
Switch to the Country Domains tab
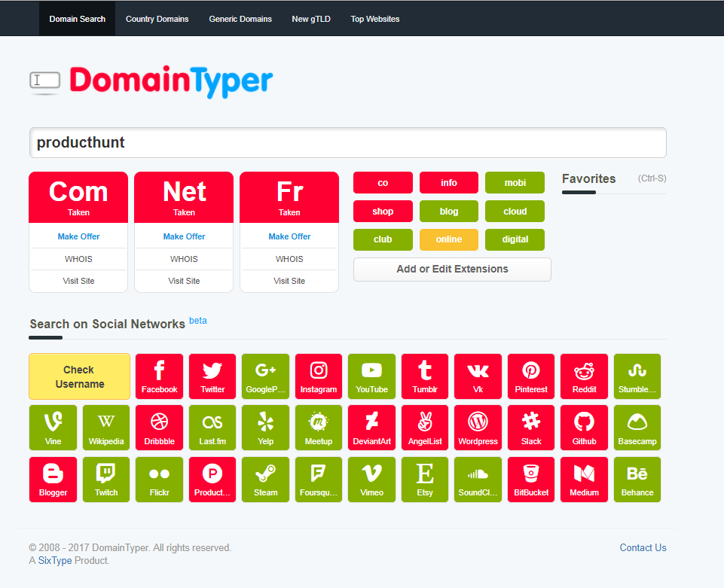157,19
